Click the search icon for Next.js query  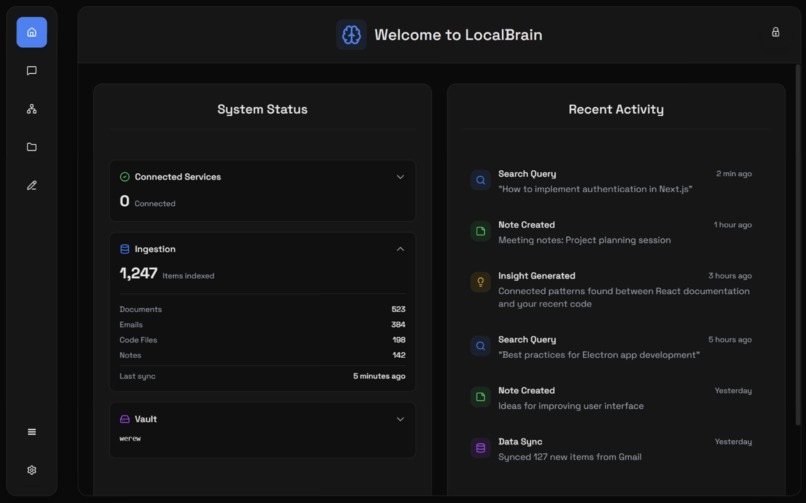click(480, 180)
